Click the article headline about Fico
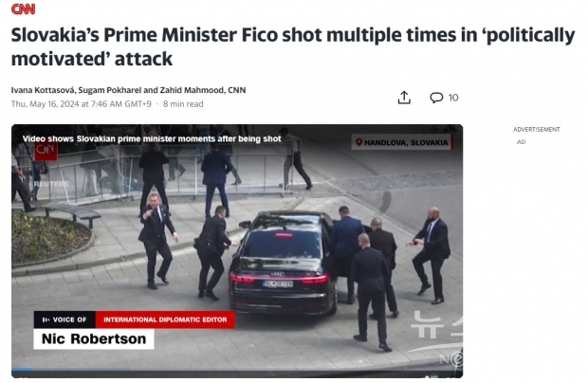This screenshot has height=383, width=588. [x=293, y=46]
